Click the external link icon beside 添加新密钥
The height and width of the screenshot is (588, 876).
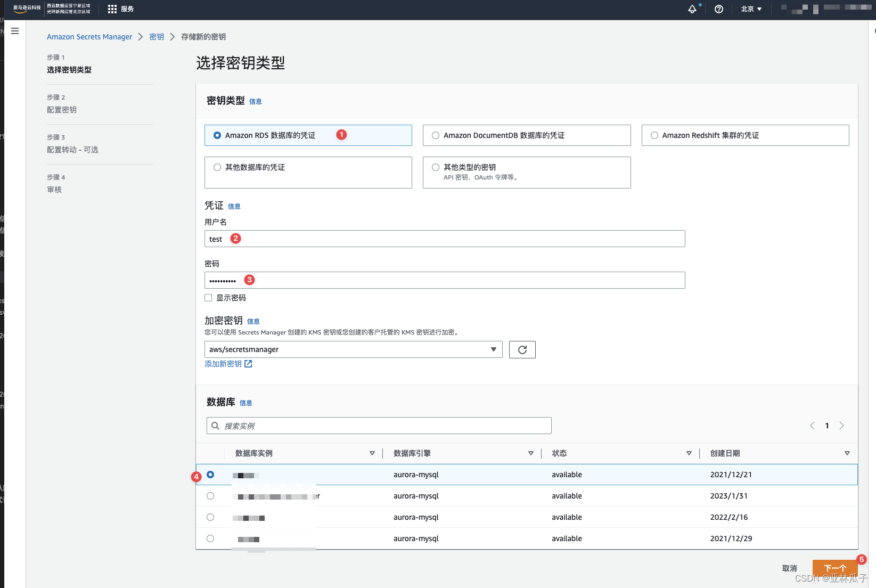(248, 364)
